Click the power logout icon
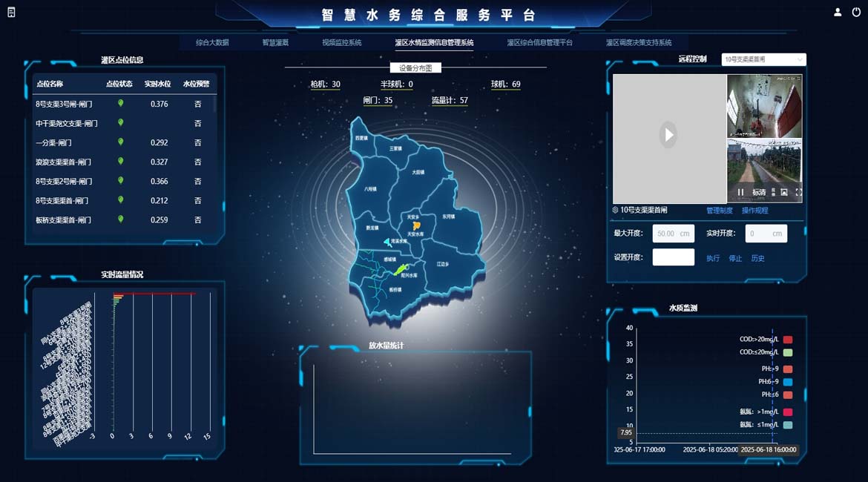The image size is (868, 482). pyautogui.click(x=856, y=12)
